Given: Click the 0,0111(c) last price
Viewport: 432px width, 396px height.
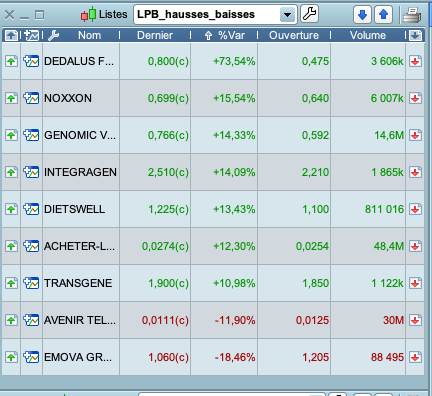Looking at the screenshot, I should [x=165, y=320].
